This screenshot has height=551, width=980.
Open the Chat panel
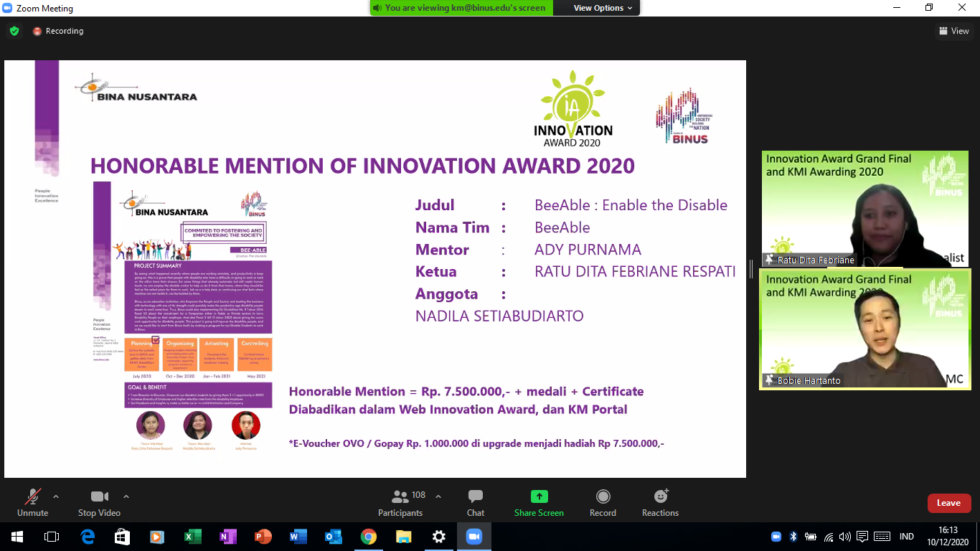click(x=476, y=502)
